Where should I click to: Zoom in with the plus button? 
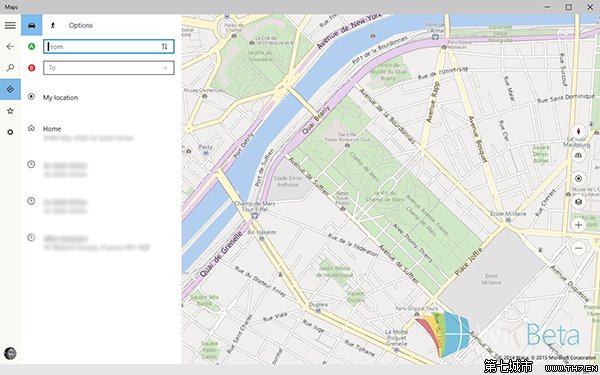(579, 225)
